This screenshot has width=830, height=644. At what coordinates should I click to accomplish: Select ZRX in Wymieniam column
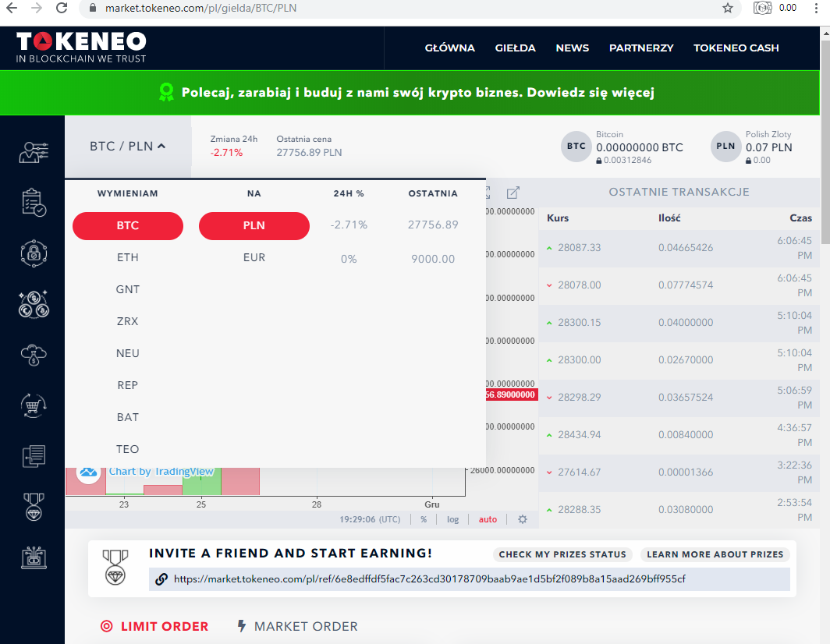pyautogui.click(x=128, y=321)
